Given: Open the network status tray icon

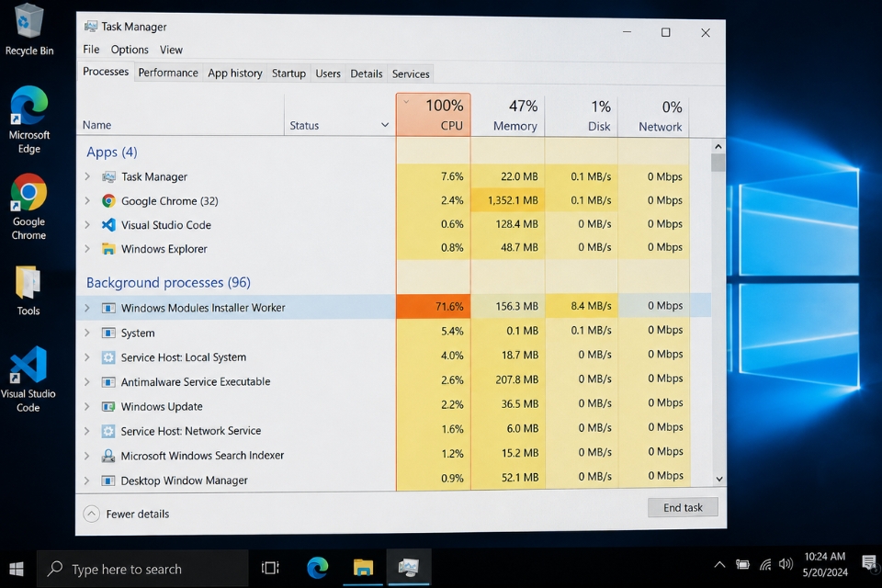Looking at the screenshot, I should pos(765,564).
